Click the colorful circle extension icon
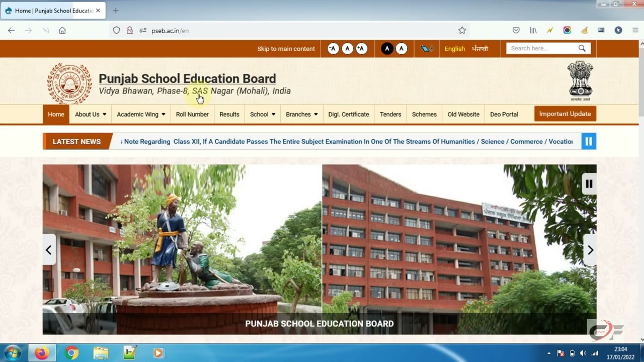 567,31
